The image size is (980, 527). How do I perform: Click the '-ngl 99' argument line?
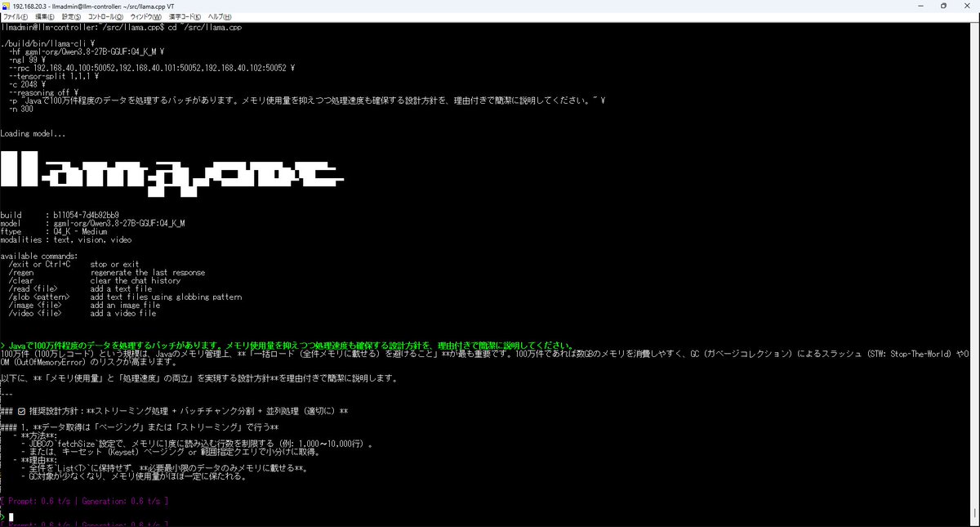[x=28, y=60]
